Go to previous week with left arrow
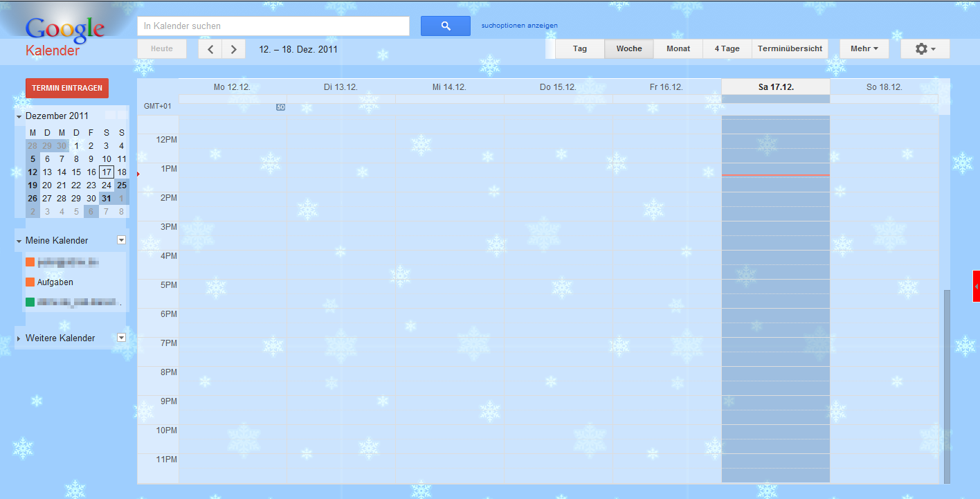 [x=210, y=49]
